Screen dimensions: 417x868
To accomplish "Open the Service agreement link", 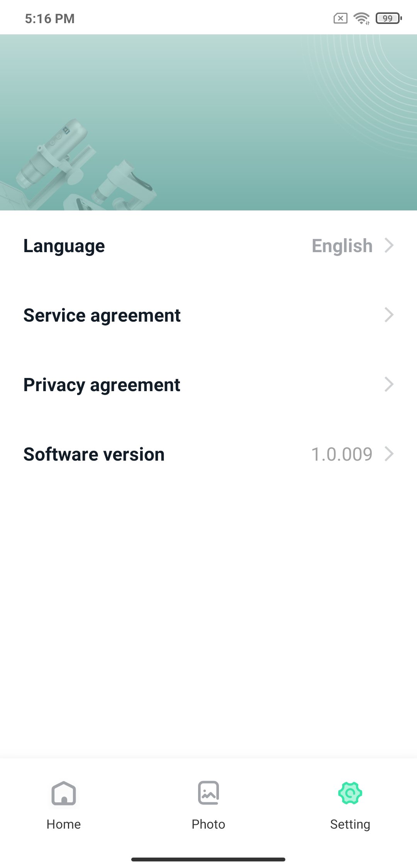I will point(102,315).
